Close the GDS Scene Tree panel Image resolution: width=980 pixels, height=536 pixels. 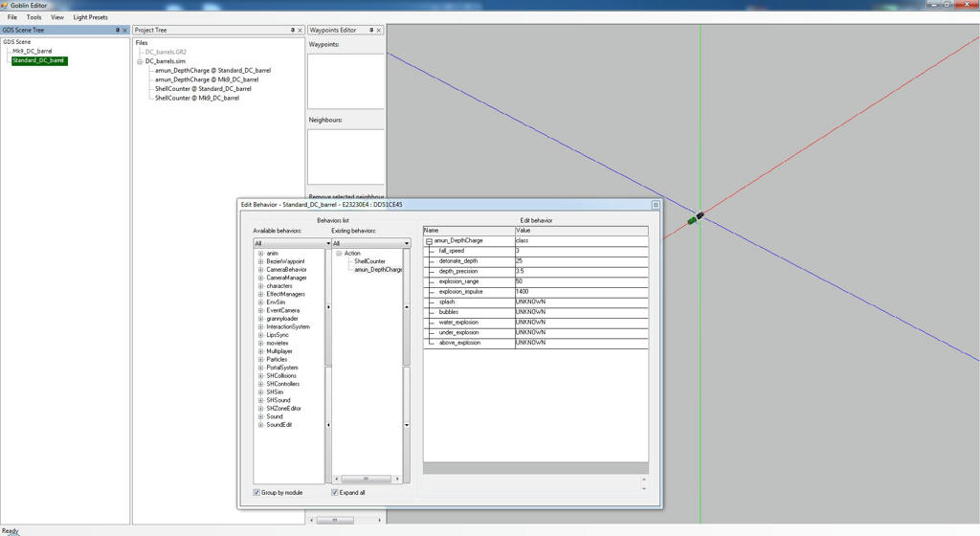125,30
